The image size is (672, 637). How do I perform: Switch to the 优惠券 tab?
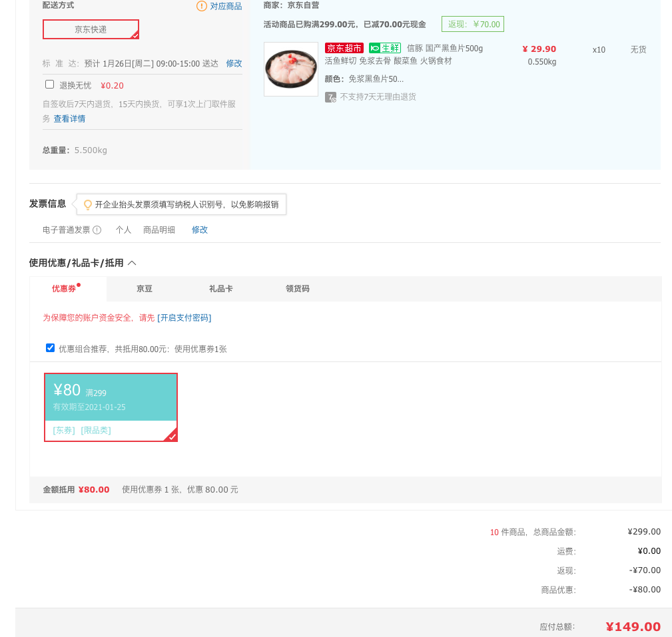tap(64, 289)
